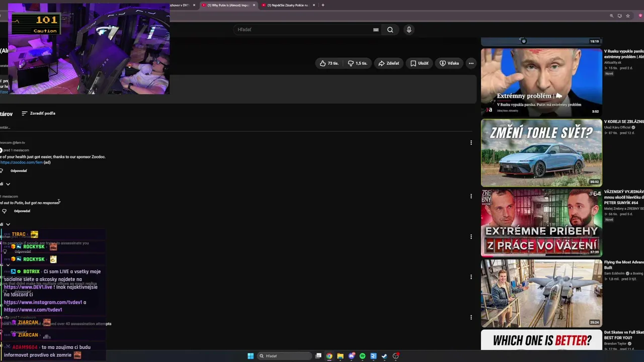Open the on-screen keyboard icon in search box
Image resolution: width=644 pixels, height=362 pixels.
point(376,30)
